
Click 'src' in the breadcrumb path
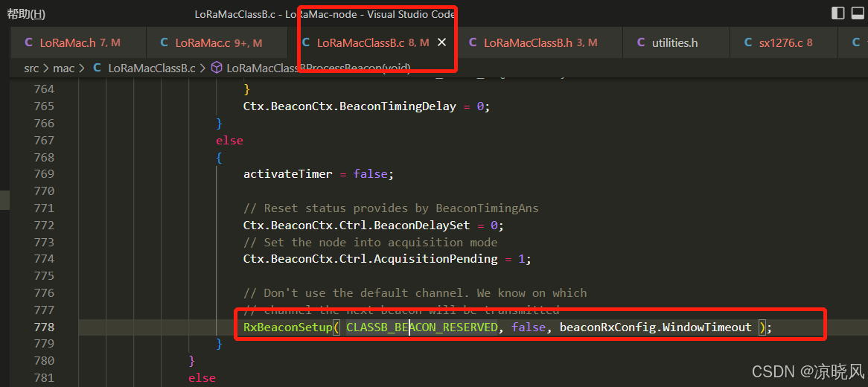(x=32, y=68)
